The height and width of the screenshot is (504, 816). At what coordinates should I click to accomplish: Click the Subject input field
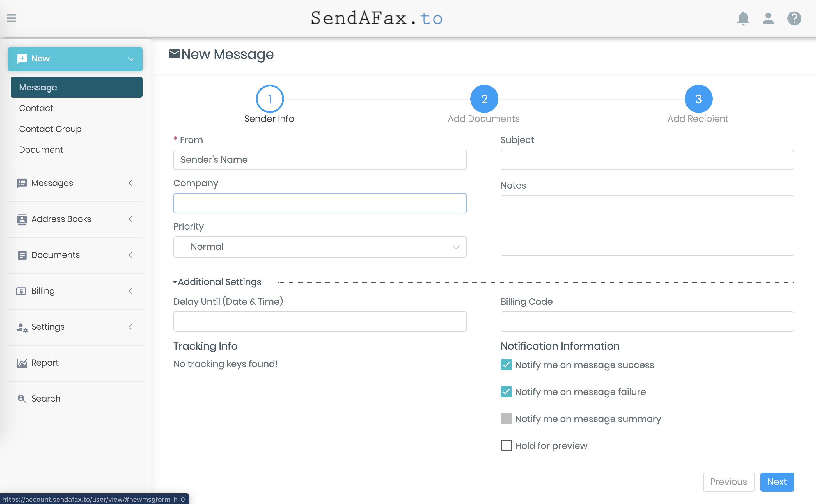(647, 160)
